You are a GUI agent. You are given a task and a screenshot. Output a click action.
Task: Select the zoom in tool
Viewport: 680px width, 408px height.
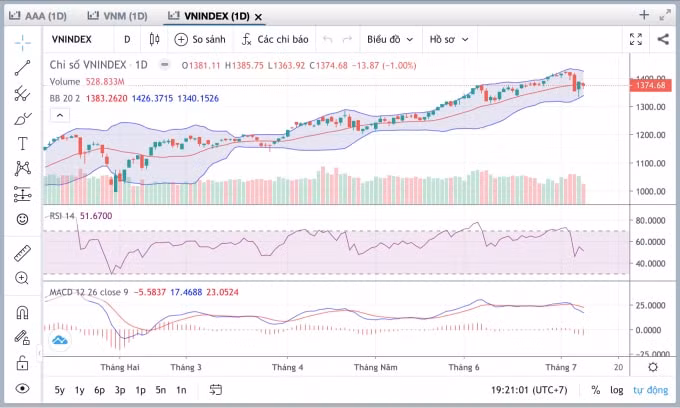coord(23,278)
